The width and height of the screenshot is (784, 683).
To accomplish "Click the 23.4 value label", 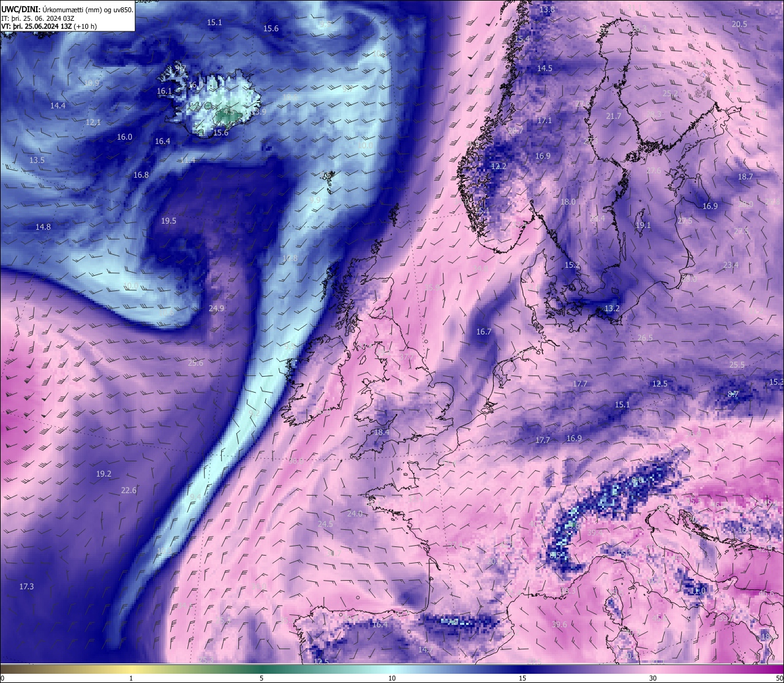I will click(731, 265).
